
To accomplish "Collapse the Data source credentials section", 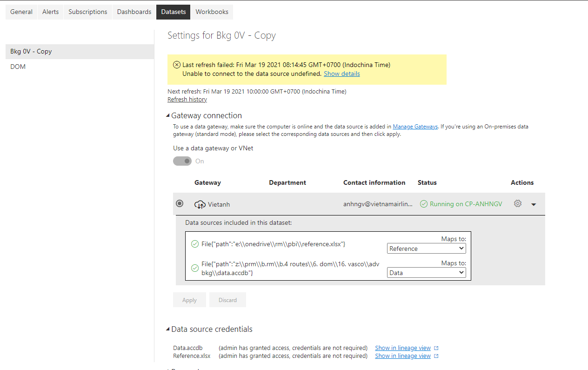I will (168, 330).
